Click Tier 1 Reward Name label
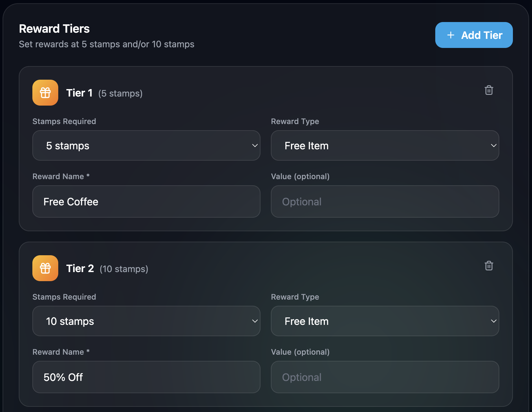 pos(61,177)
